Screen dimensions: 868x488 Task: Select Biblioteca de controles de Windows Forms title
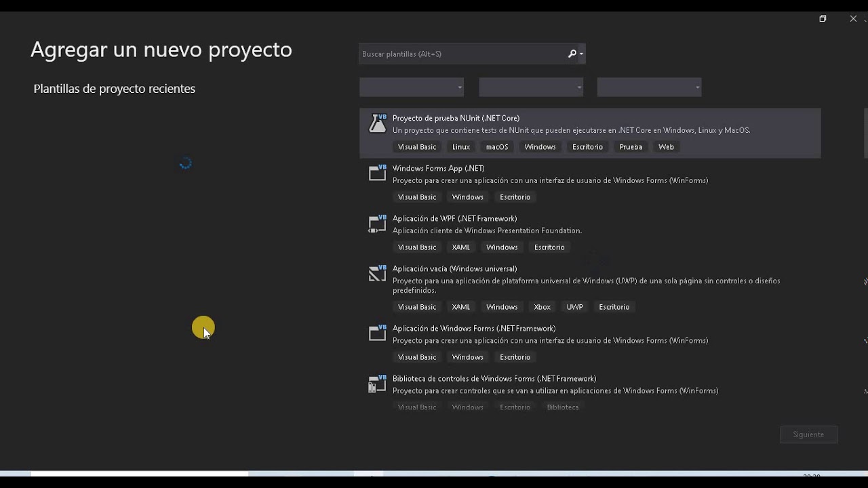494,378
